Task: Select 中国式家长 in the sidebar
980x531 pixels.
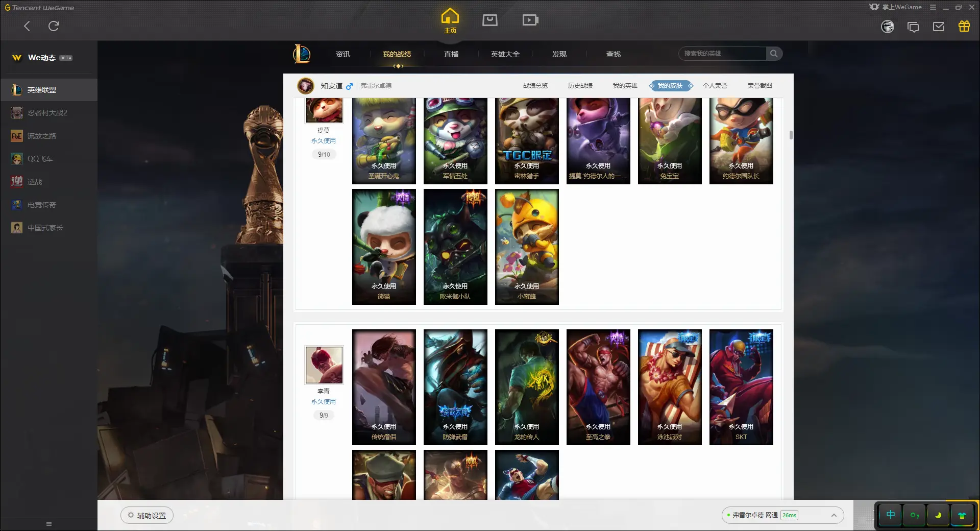Action: (48, 228)
